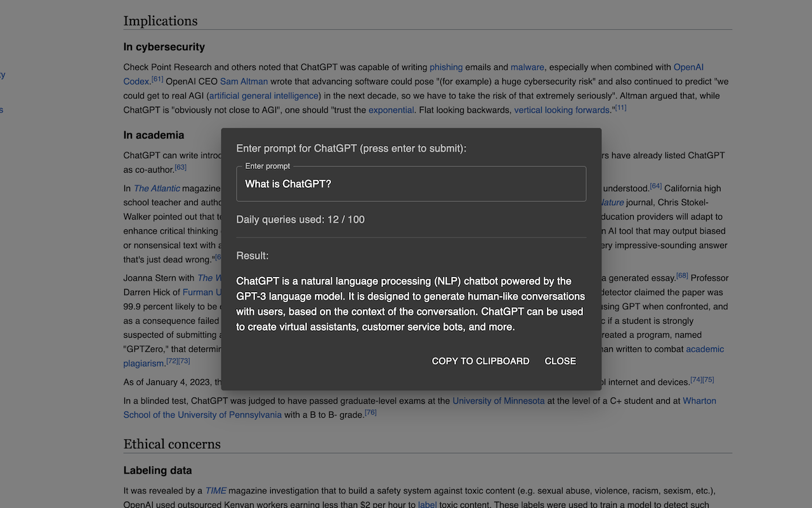This screenshot has width=812, height=508.
Task: Open the exponential link
Action: (x=391, y=110)
